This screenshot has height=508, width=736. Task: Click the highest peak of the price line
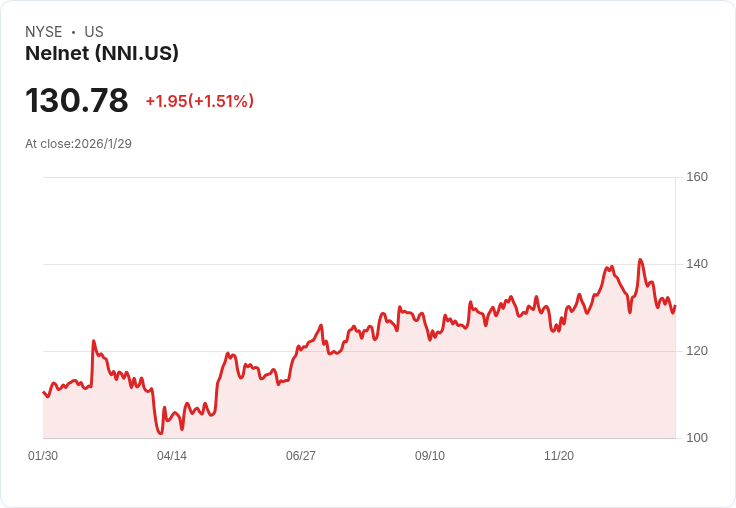click(640, 260)
